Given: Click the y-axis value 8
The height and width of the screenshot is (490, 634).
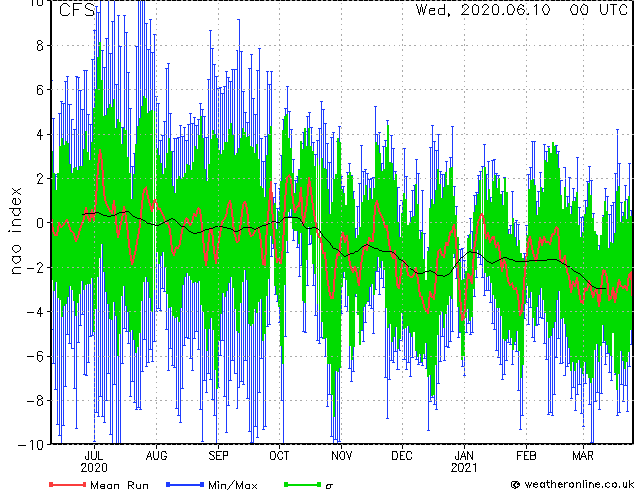Looking at the screenshot, I should [40, 45].
